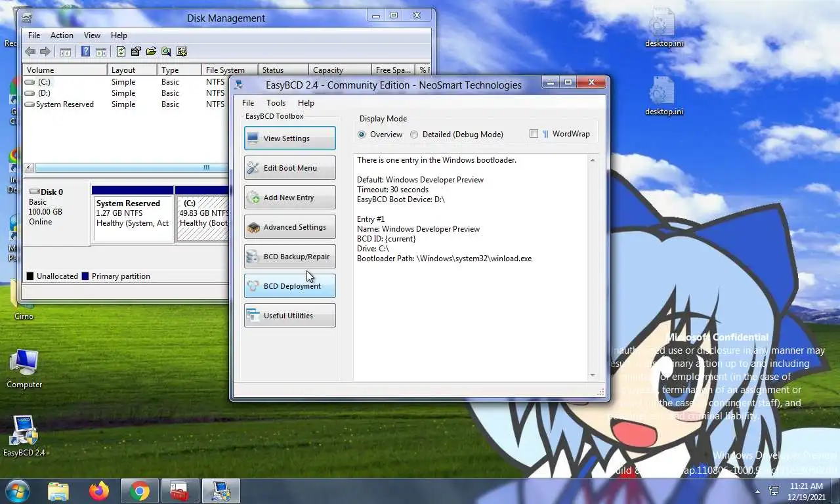Click Layout column header

click(x=133, y=70)
